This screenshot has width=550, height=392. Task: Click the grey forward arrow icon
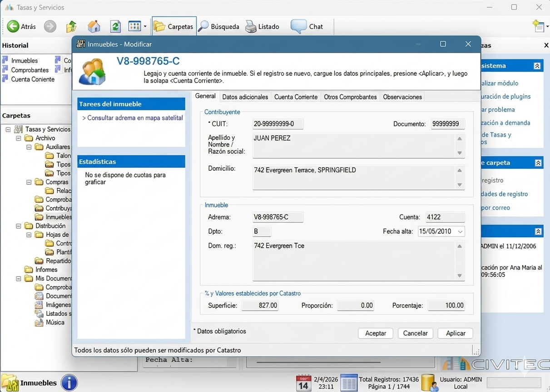tap(50, 26)
